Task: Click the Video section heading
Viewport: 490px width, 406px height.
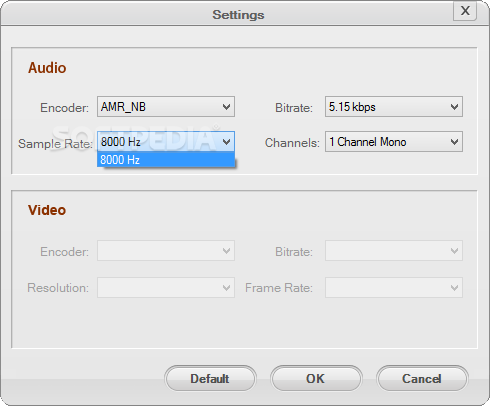Action: tap(47, 210)
